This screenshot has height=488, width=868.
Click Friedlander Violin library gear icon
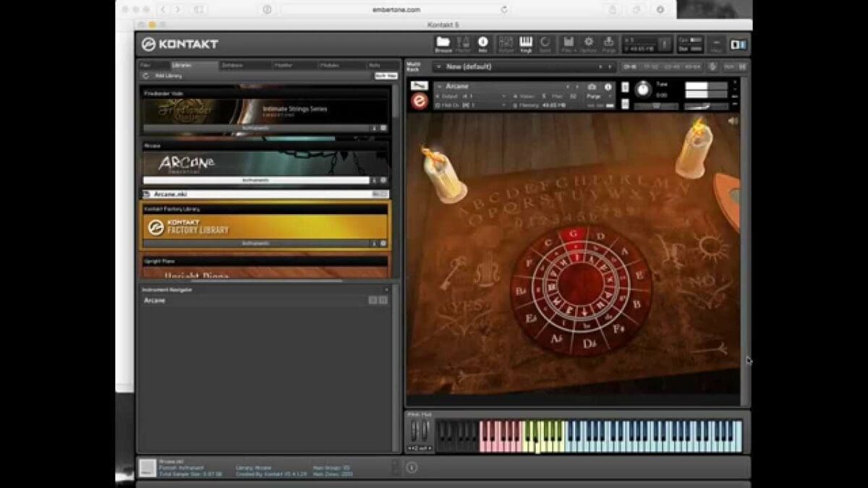[x=383, y=128]
